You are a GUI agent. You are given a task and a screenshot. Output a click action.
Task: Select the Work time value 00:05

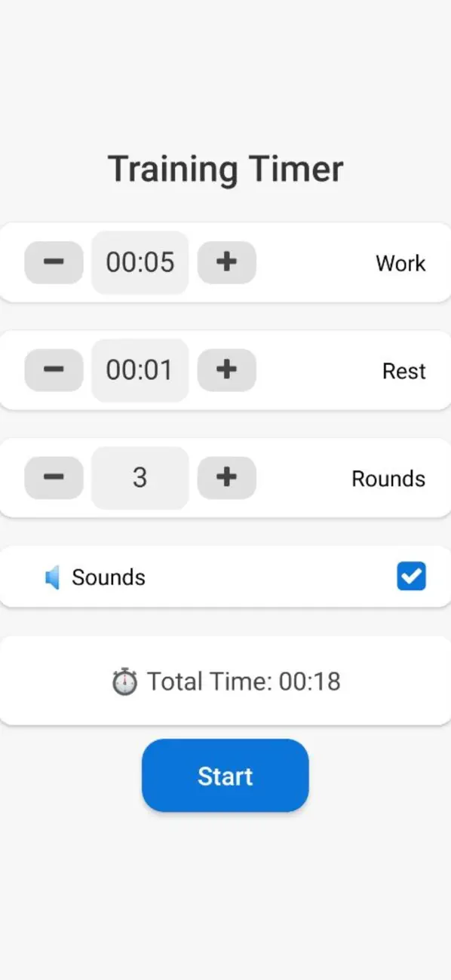(x=140, y=262)
